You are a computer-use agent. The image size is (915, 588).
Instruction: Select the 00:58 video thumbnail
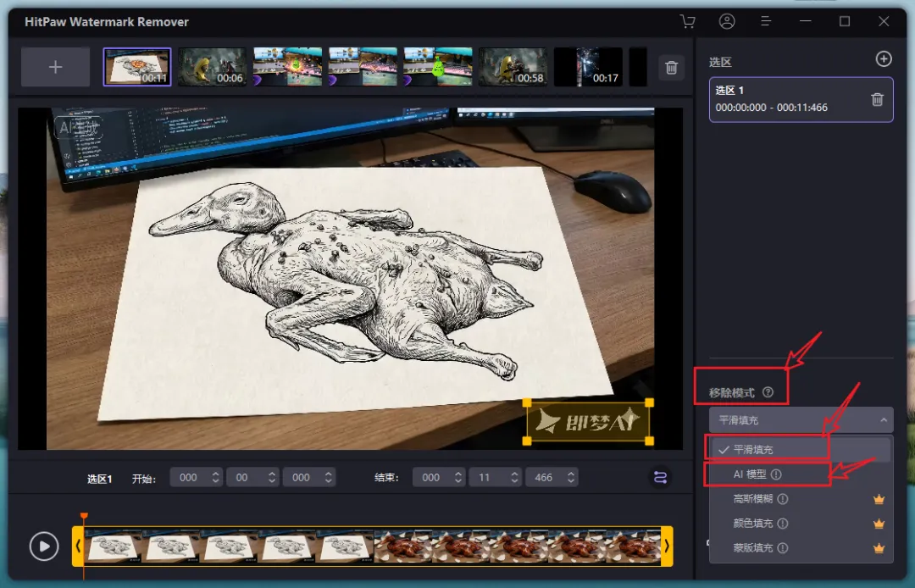[513, 67]
